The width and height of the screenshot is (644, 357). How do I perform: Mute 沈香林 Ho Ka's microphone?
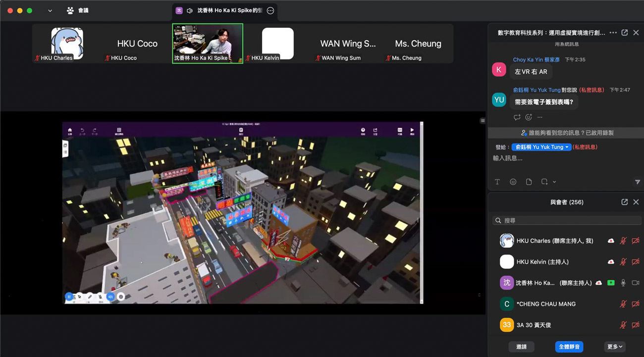(x=623, y=283)
